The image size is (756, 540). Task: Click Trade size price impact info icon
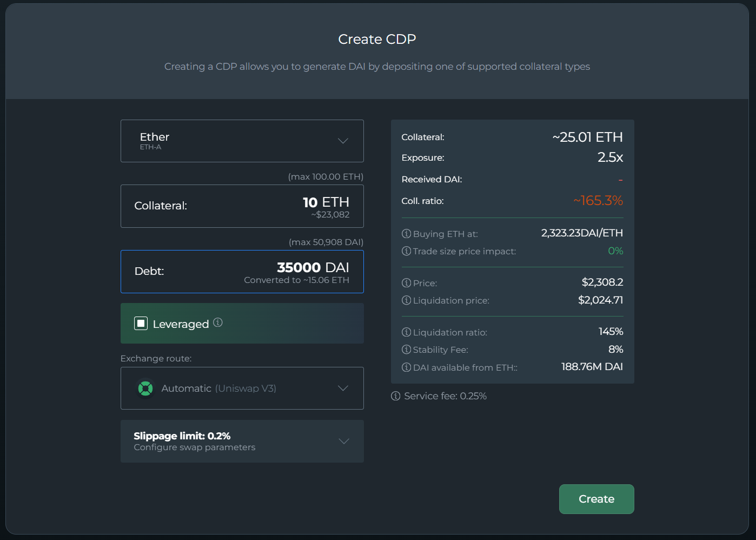click(407, 251)
